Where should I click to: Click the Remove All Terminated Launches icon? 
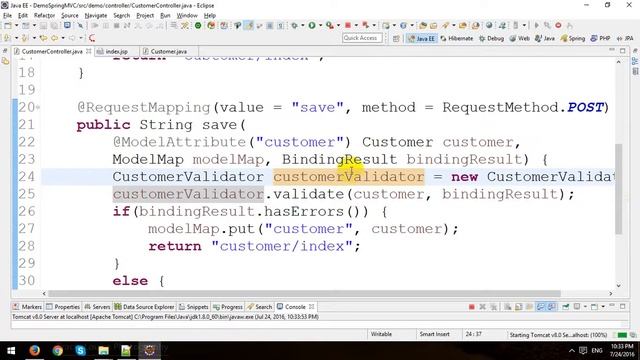click(x=493, y=307)
